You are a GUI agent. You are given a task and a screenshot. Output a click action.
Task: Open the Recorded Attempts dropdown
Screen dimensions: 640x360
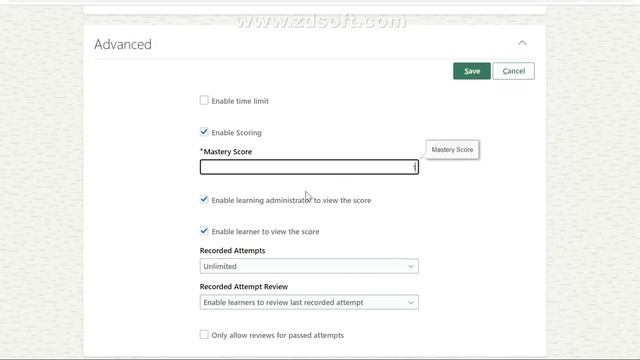[309, 266]
